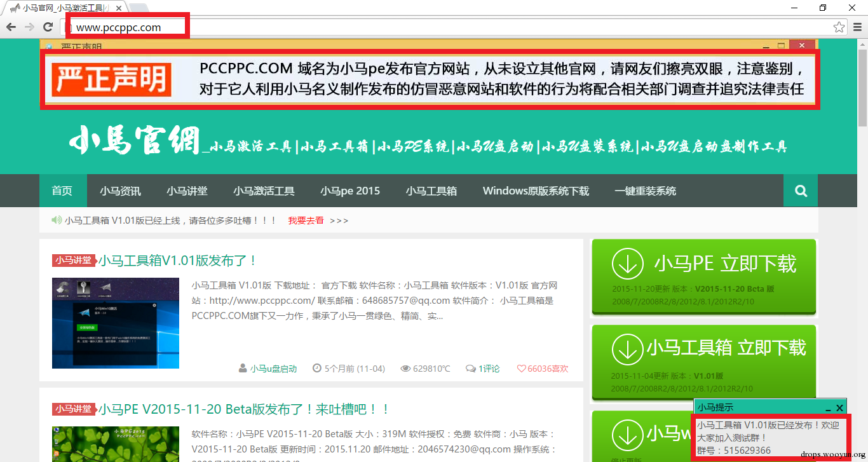868x462 pixels.
Task: Like the post via 66036喜欢 heart
Action: click(x=543, y=369)
